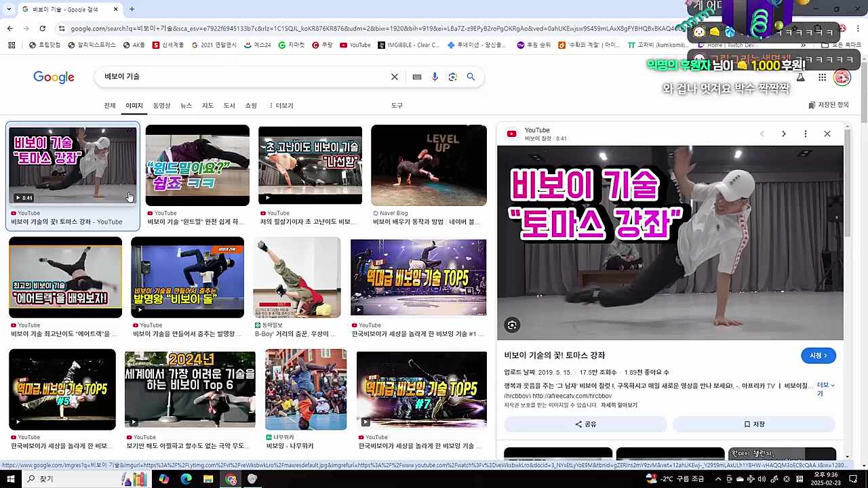This screenshot has height=488, width=868.
Task: Open the YouTube bookmark in bookmarks bar
Action: pyautogui.click(x=355, y=45)
